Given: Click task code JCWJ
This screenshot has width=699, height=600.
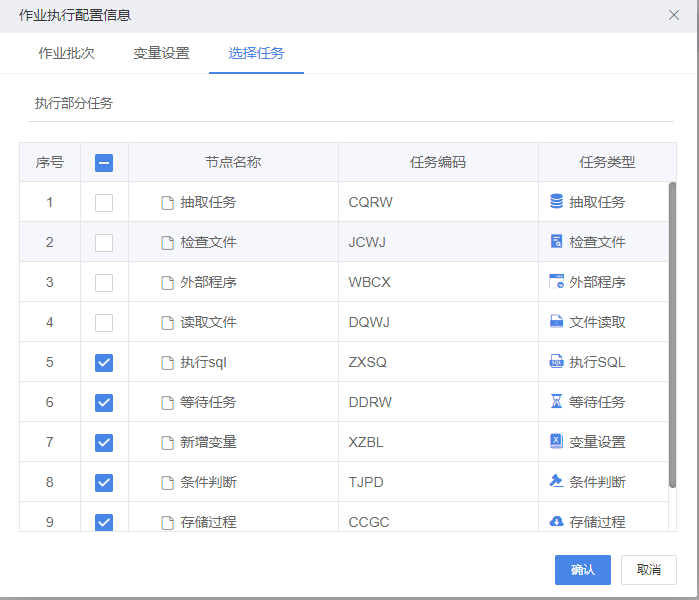Looking at the screenshot, I should [367, 242].
